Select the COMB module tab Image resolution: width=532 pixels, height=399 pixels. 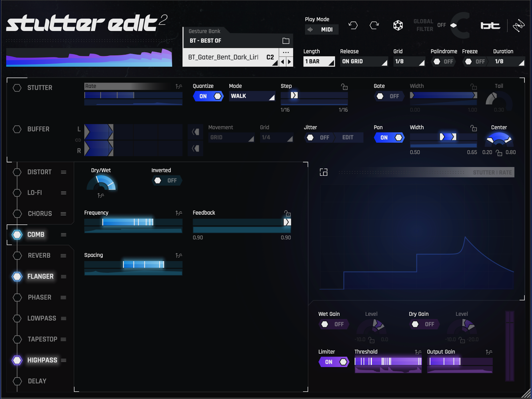(x=36, y=235)
